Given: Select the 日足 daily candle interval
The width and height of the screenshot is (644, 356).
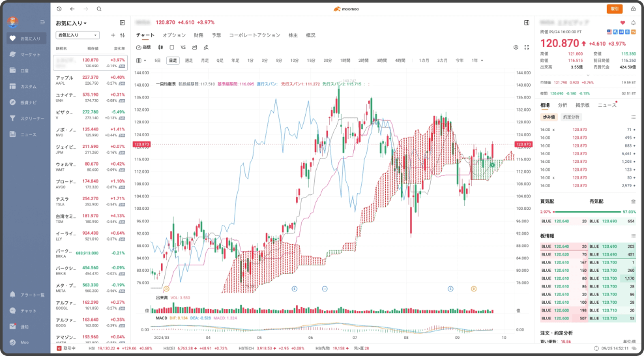Looking at the screenshot, I should pos(173,60).
